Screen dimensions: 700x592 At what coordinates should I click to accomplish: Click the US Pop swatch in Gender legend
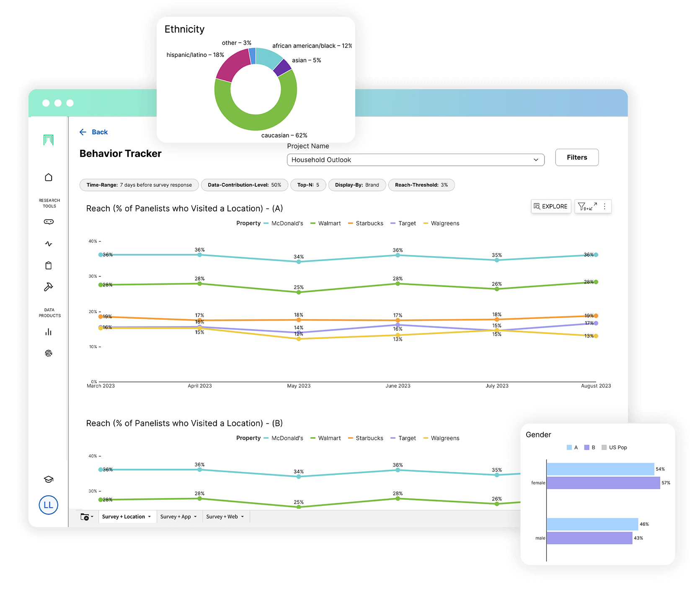pyautogui.click(x=604, y=448)
